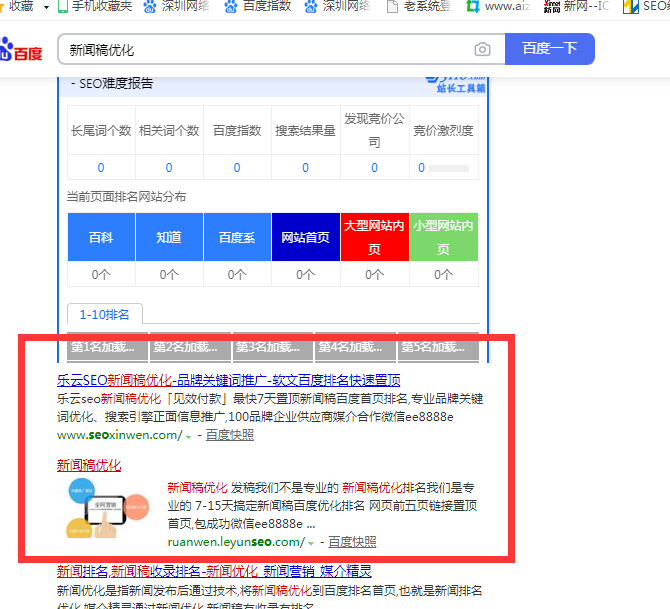The image size is (670, 609).
Task: Click the 第5名加载 tab
Action: [438, 347]
